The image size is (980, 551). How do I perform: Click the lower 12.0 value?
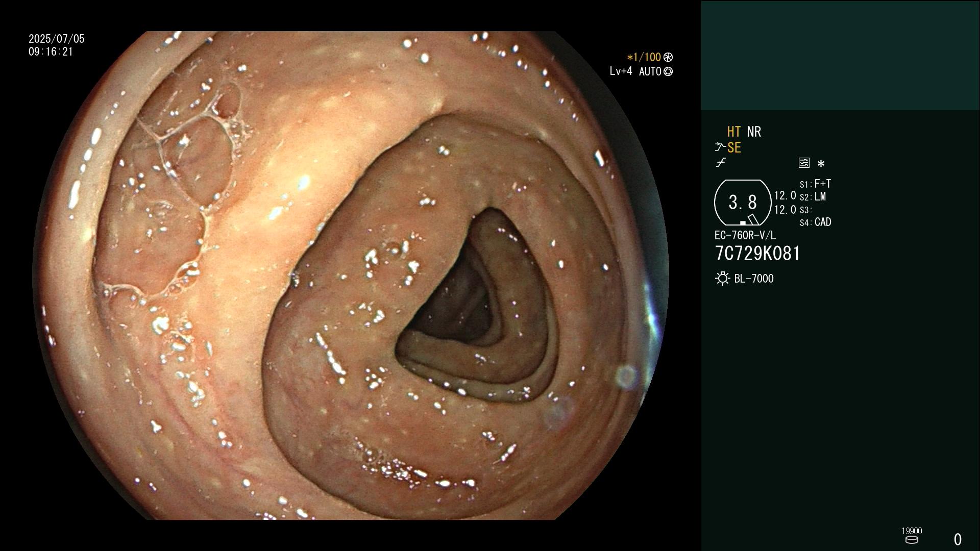click(785, 210)
